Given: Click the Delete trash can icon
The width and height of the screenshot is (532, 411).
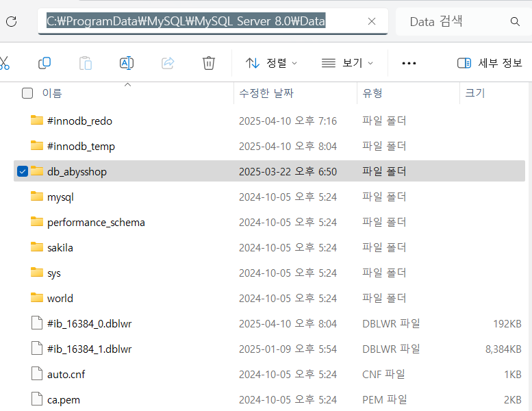Looking at the screenshot, I should (209, 63).
